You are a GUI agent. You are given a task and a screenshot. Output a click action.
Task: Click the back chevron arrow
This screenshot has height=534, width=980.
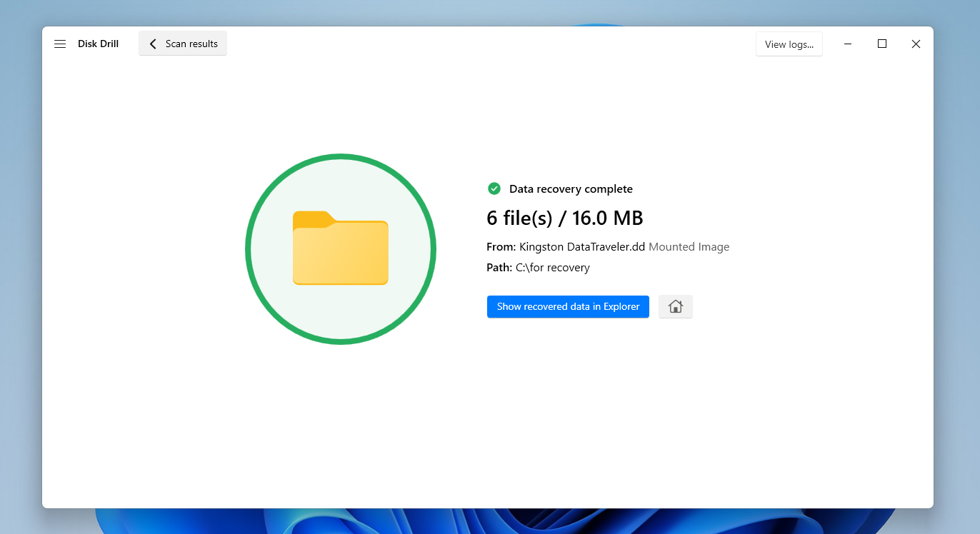pyautogui.click(x=152, y=44)
